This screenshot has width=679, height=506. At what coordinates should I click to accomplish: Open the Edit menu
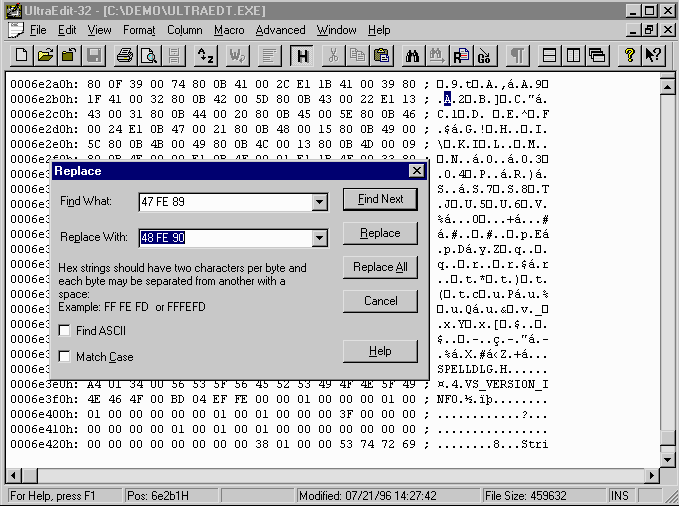(67, 30)
